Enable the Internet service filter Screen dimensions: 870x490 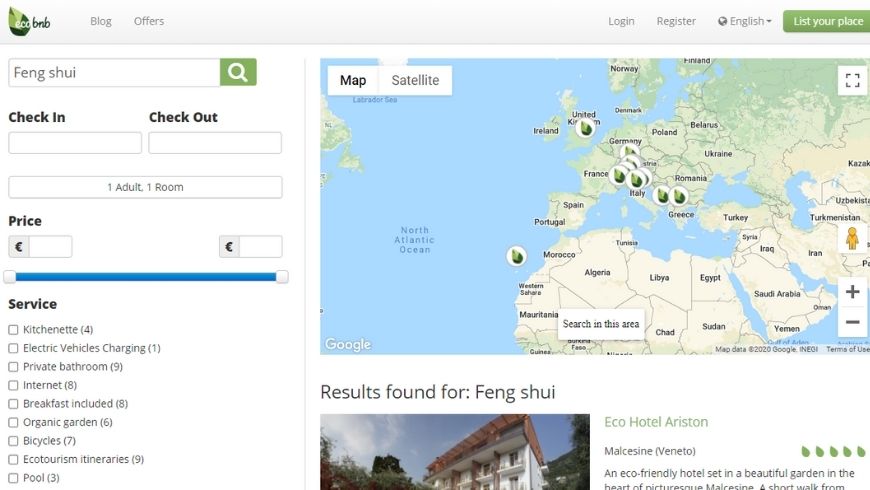13,385
